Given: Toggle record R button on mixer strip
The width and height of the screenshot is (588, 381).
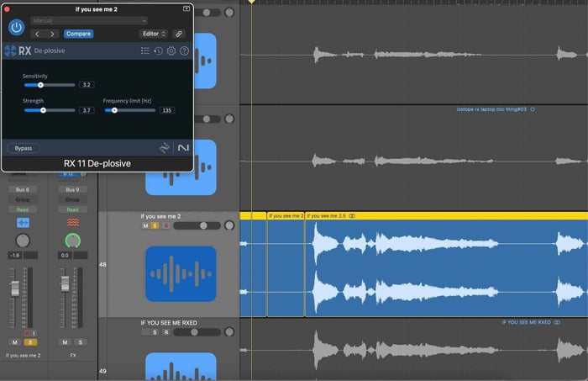Looking at the screenshot, I should (x=27, y=333).
